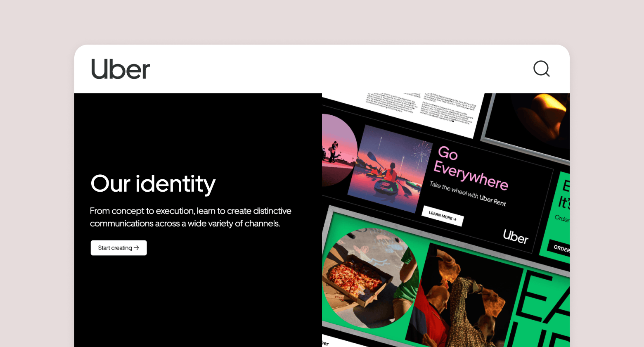Go to the Uber logo home link
This screenshot has width=644, height=347.
[x=121, y=69]
